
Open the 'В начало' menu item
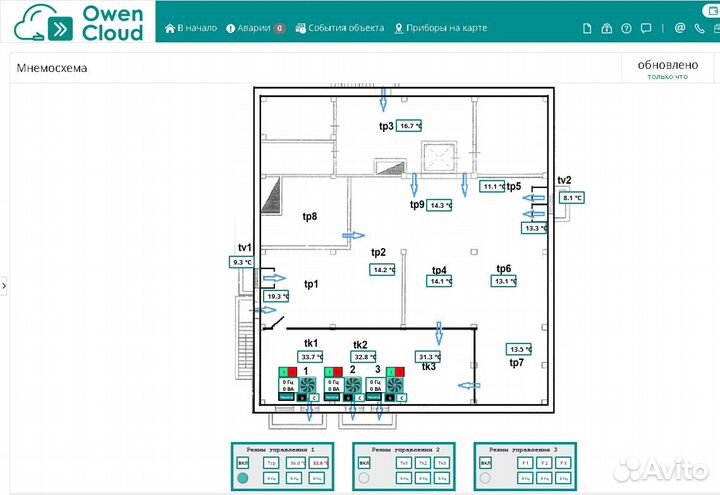point(191,28)
